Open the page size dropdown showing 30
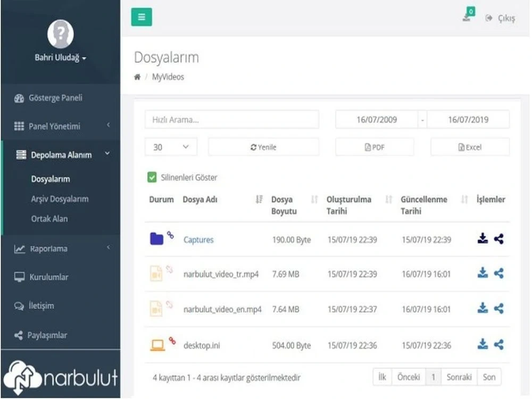The width and height of the screenshot is (532, 399). point(170,146)
